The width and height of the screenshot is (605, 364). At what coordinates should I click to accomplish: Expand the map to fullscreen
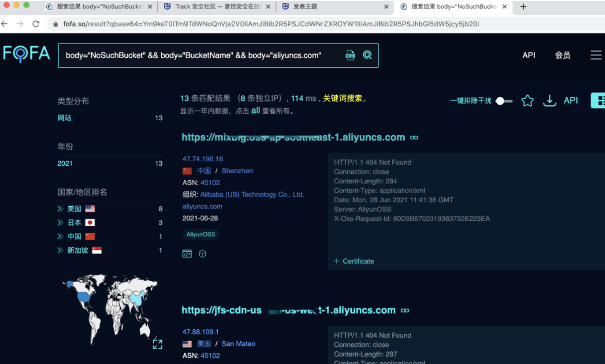pos(158,343)
